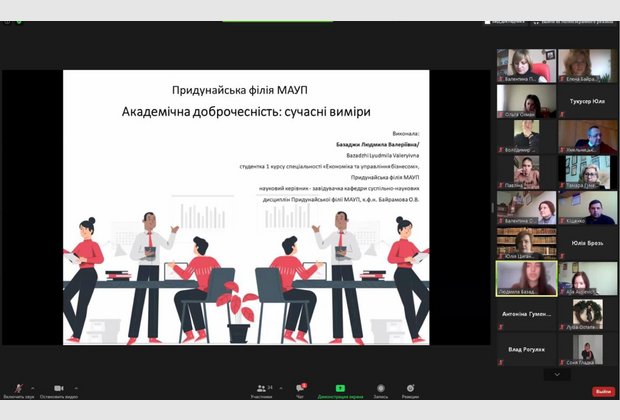Unmute microphone with Включить звук button
This screenshot has width=620, height=420.
click(19, 391)
